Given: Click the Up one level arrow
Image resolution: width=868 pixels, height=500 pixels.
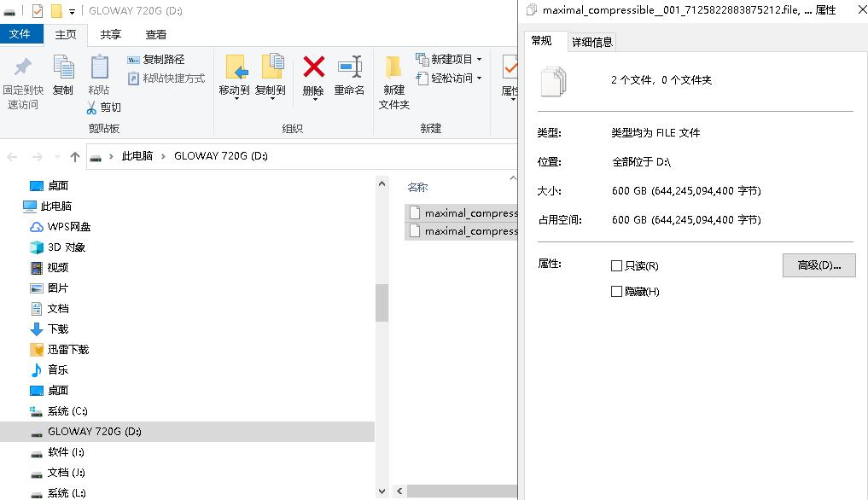Looking at the screenshot, I should tap(75, 157).
